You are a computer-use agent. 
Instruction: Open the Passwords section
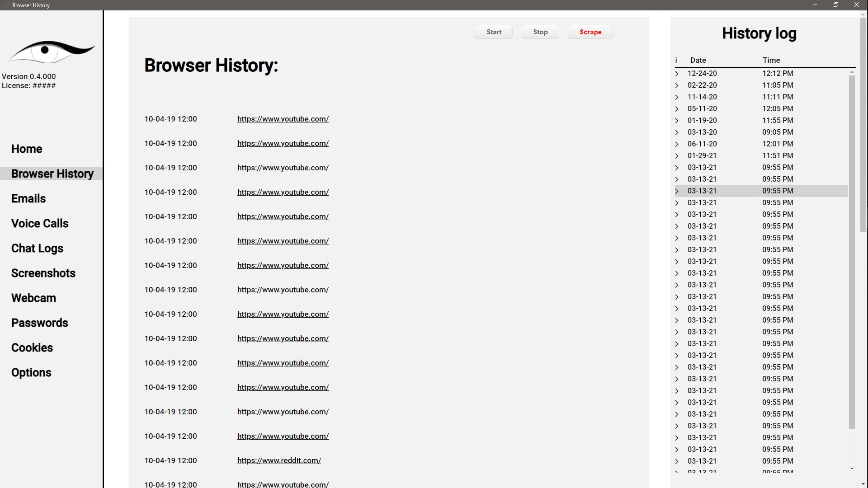click(x=40, y=323)
